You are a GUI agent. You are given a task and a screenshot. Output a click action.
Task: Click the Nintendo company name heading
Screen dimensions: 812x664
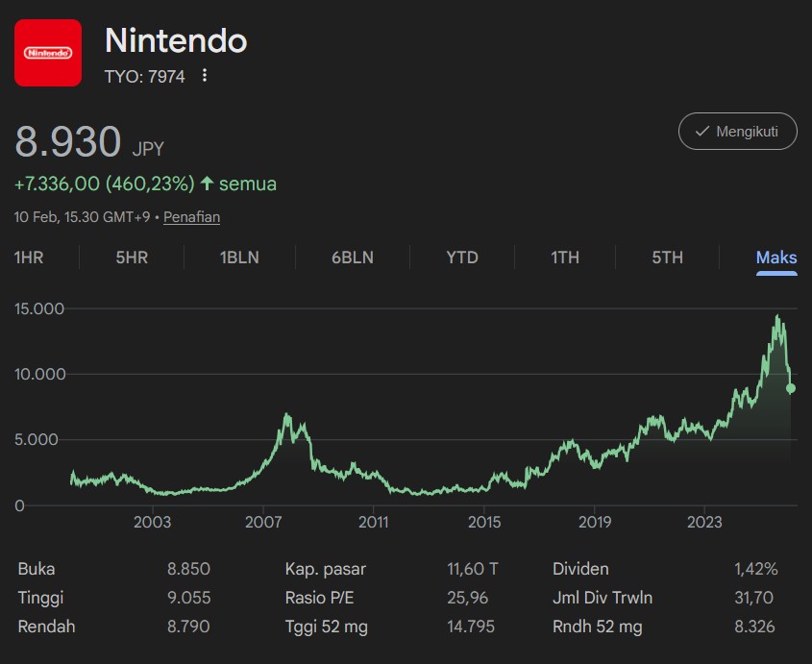pyautogui.click(x=176, y=40)
